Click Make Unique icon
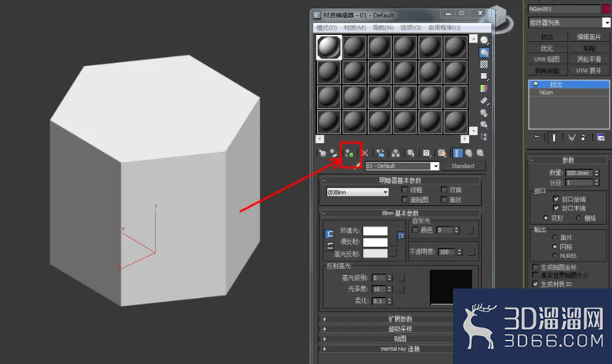Image resolution: width=612 pixels, height=364 pixels. (395, 153)
